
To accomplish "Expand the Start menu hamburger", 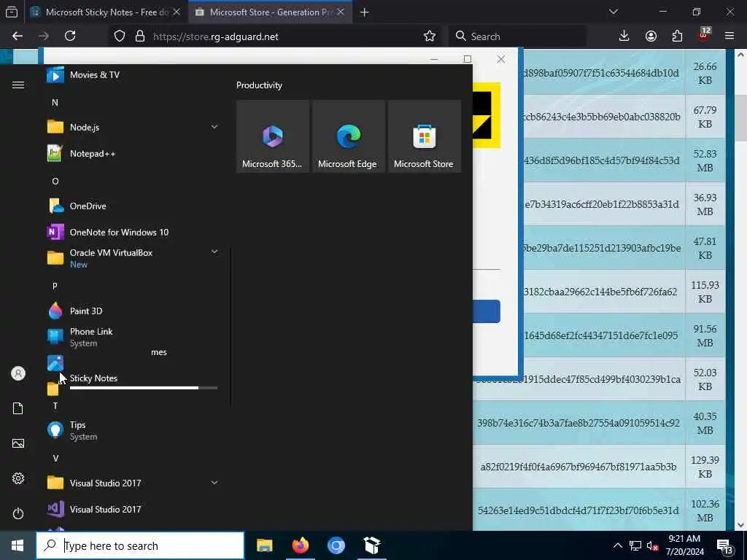I will (x=18, y=85).
